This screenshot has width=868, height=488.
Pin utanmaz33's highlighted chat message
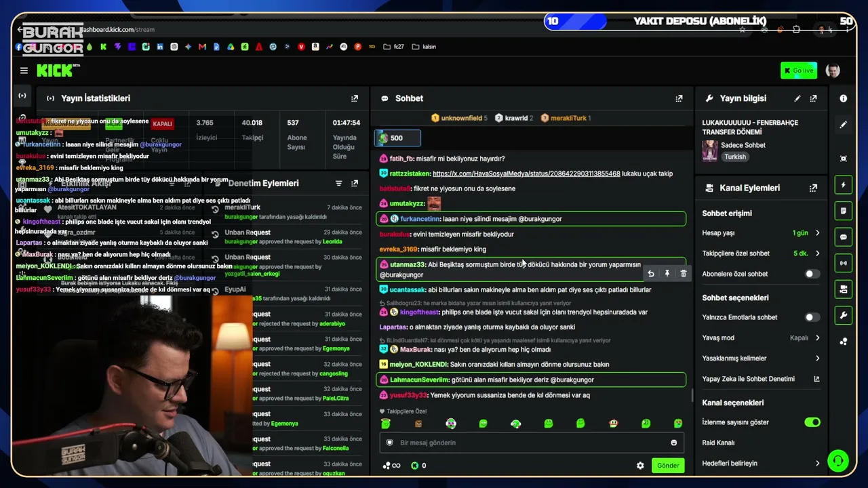point(667,273)
